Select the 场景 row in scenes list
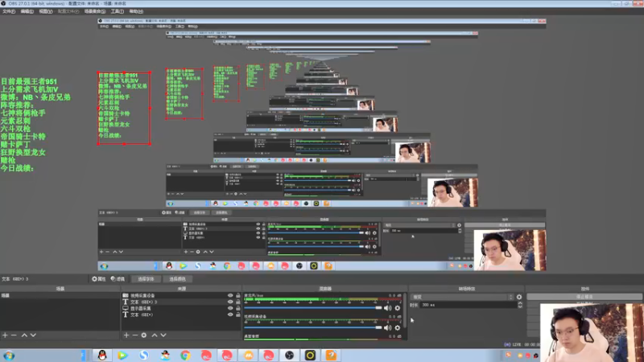Image resolution: width=644 pixels, height=362 pixels. [60, 295]
